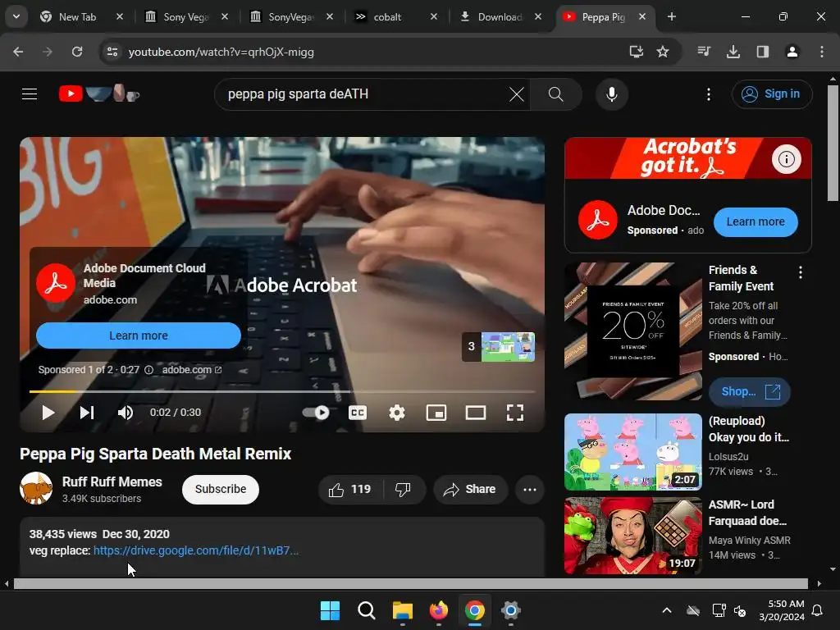Open a new browser tab
The height and width of the screenshot is (630, 840).
tap(671, 17)
